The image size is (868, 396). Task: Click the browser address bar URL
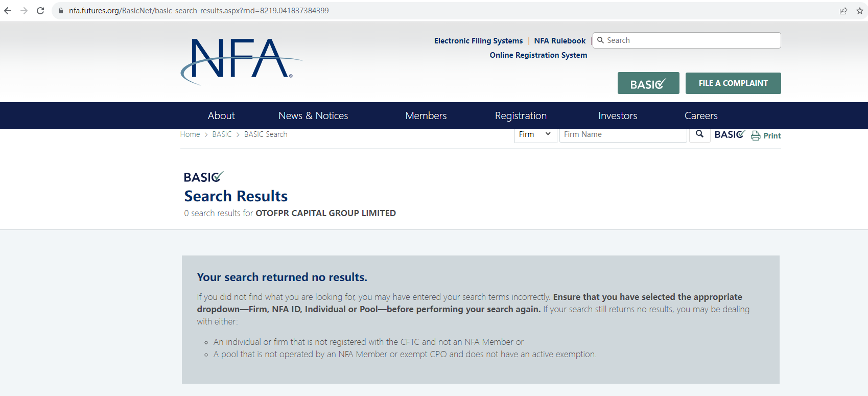[x=199, y=11]
